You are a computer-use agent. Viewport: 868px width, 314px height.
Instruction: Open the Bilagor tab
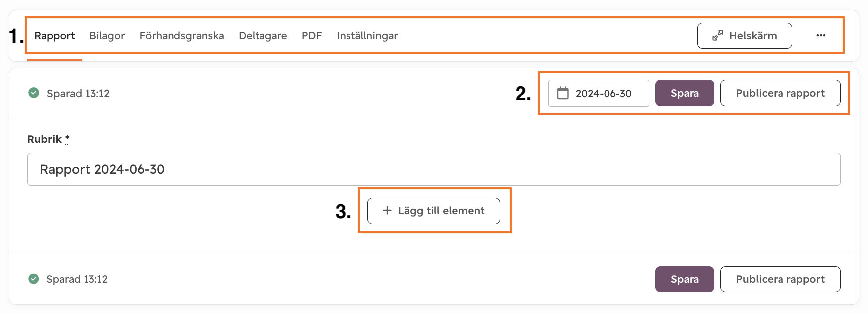point(107,36)
